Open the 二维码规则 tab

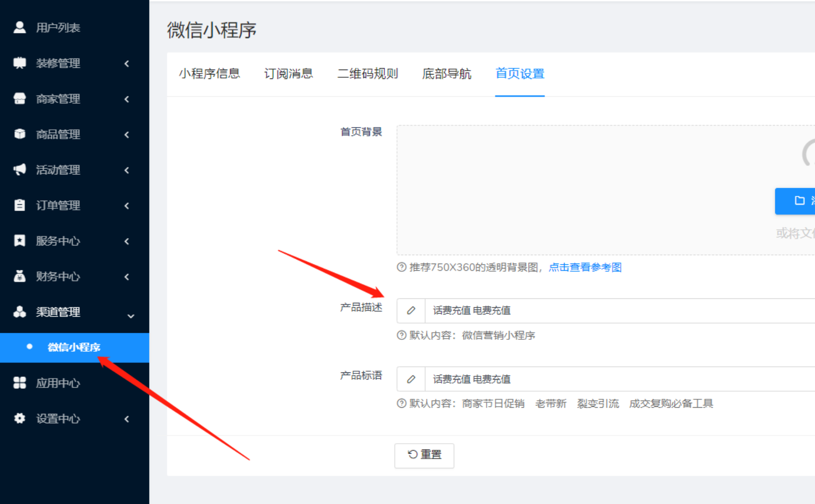(x=368, y=74)
